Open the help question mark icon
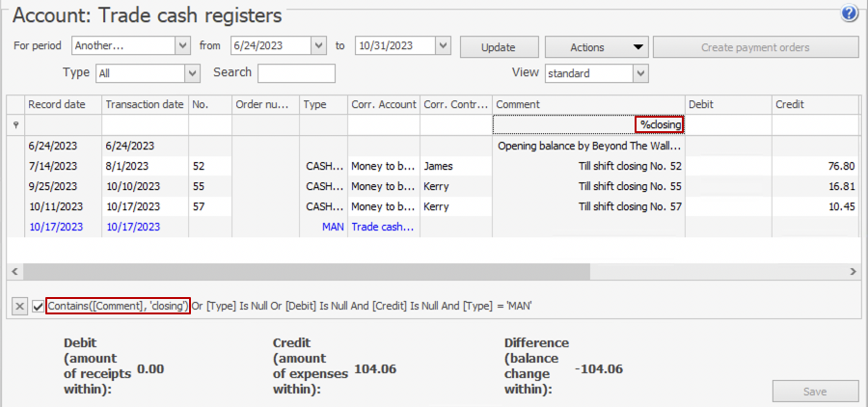The height and width of the screenshot is (407, 868). click(850, 14)
